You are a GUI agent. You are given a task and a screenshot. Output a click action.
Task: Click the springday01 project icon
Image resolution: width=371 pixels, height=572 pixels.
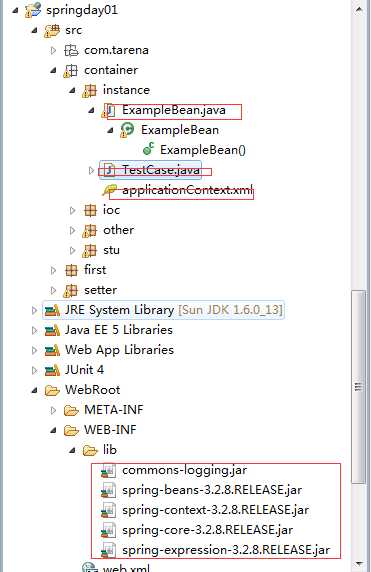[x=32, y=10]
